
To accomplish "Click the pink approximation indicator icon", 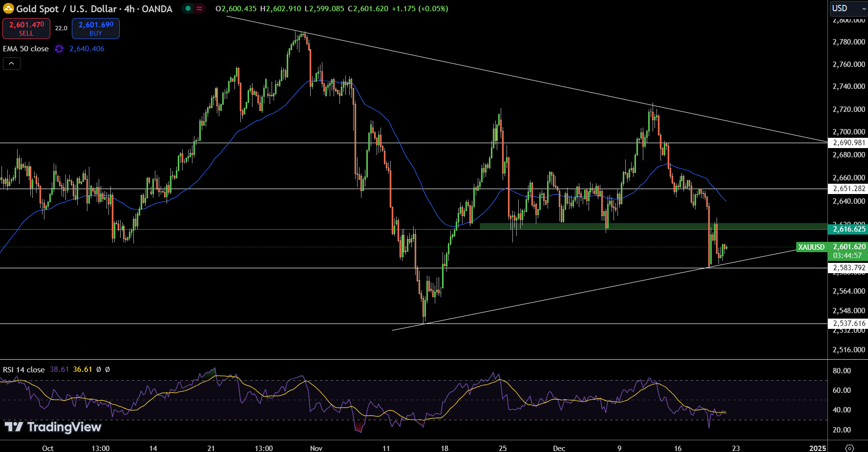I will coord(199,8).
